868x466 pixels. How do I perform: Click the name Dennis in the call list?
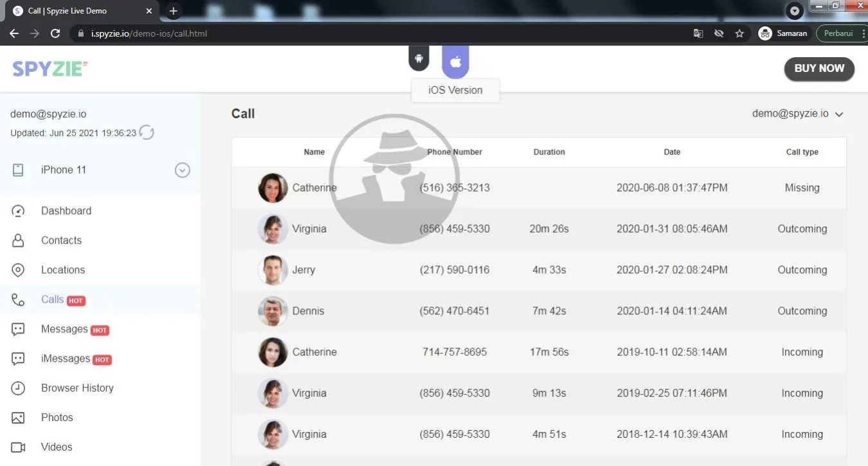[308, 311]
